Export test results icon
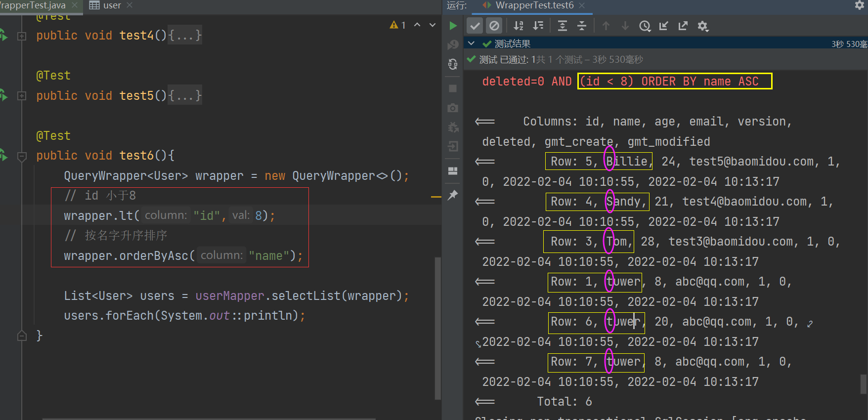Screen dimensions: 868x420 683,26
